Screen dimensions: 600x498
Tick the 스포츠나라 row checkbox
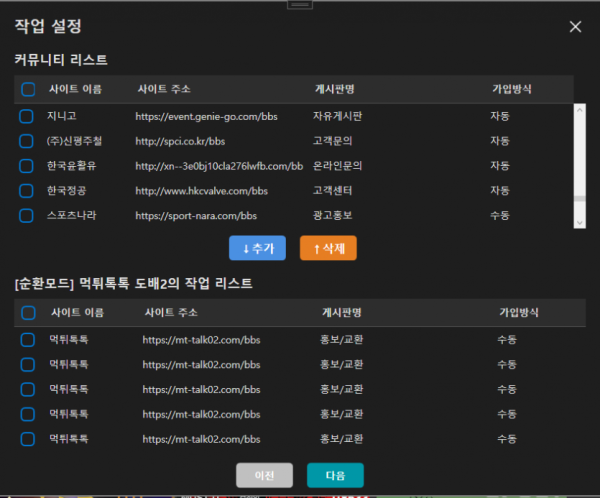(x=27, y=215)
